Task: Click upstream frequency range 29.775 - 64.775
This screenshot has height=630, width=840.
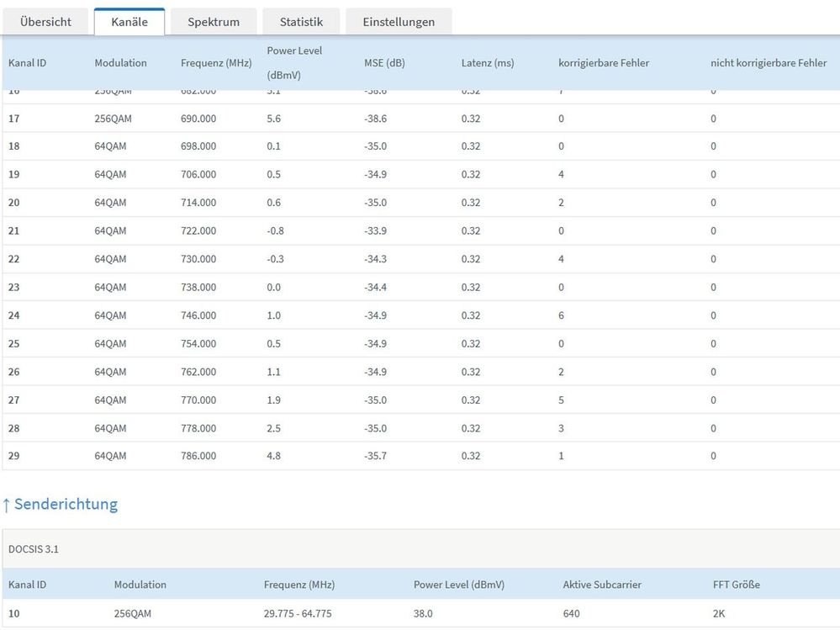Action: (x=298, y=614)
